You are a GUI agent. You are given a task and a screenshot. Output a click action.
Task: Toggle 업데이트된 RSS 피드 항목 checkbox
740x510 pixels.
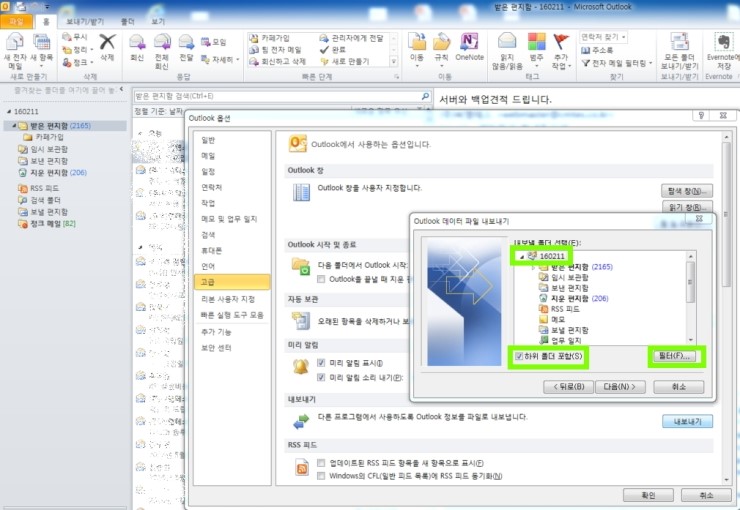(321, 463)
